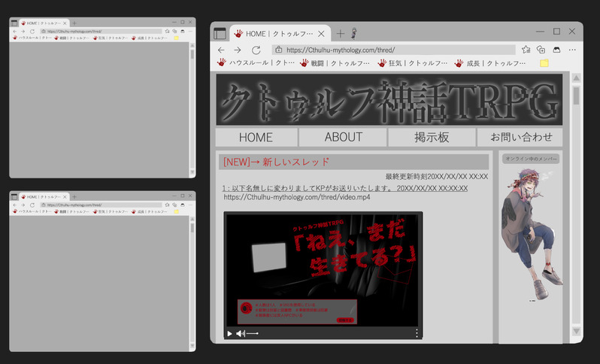600x364 pixels.
Task: Open the ハウスルール bookmark in large browser
Action: 256,62
